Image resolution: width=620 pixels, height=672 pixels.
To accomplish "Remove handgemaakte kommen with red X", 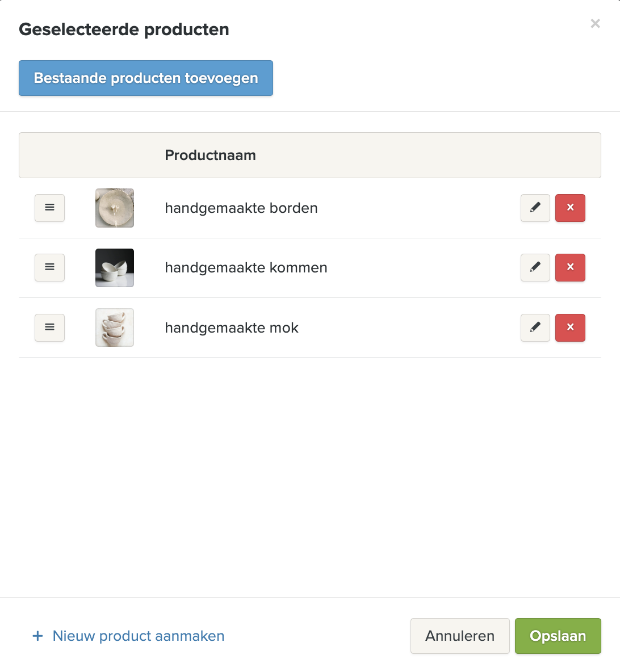I will pyautogui.click(x=570, y=267).
